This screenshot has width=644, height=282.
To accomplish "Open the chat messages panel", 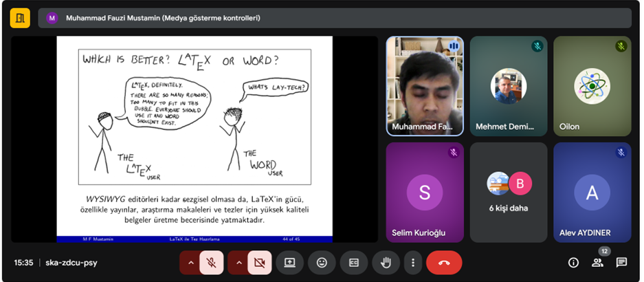I will pos(621,262).
